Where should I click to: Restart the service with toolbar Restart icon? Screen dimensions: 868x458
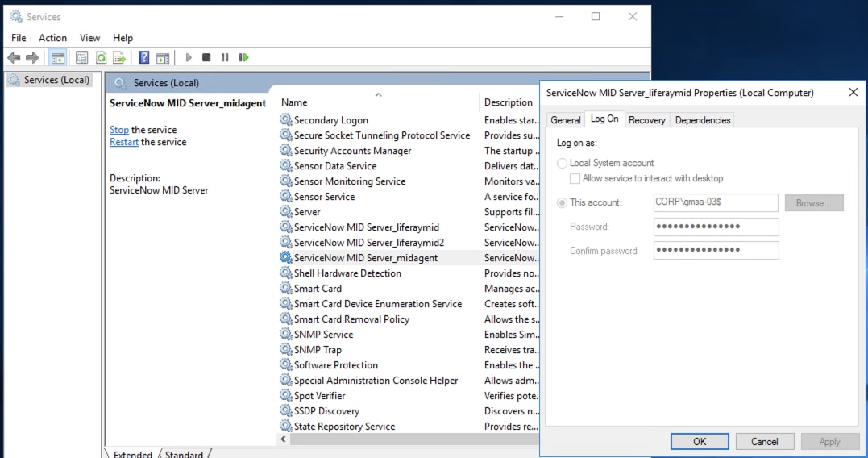tap(243, 57)
